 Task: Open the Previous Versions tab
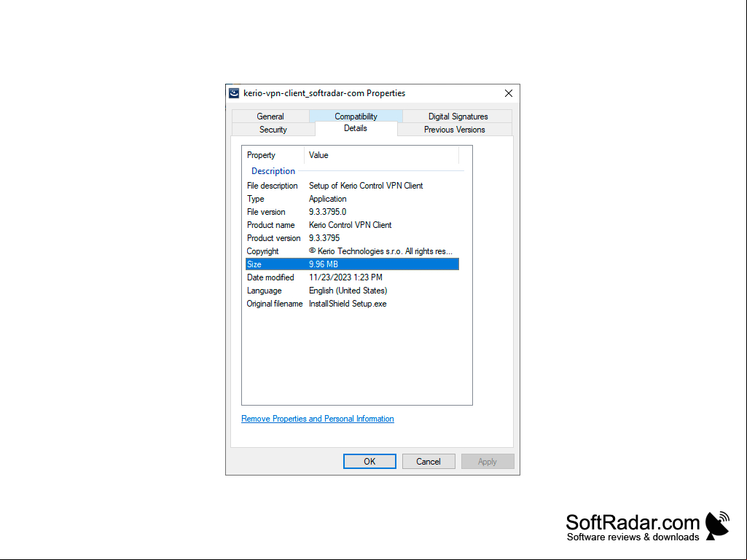pyautogui.click(x=455, y=130)
